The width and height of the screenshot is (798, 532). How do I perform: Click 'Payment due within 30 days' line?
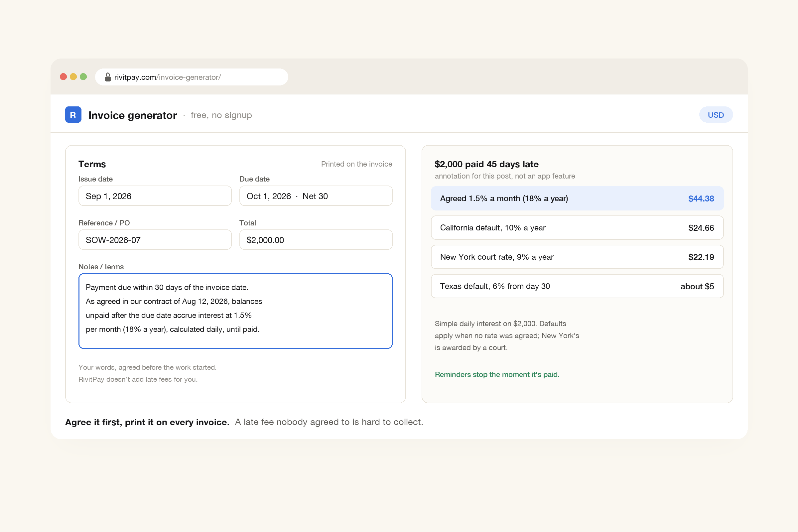coord(167,287)
